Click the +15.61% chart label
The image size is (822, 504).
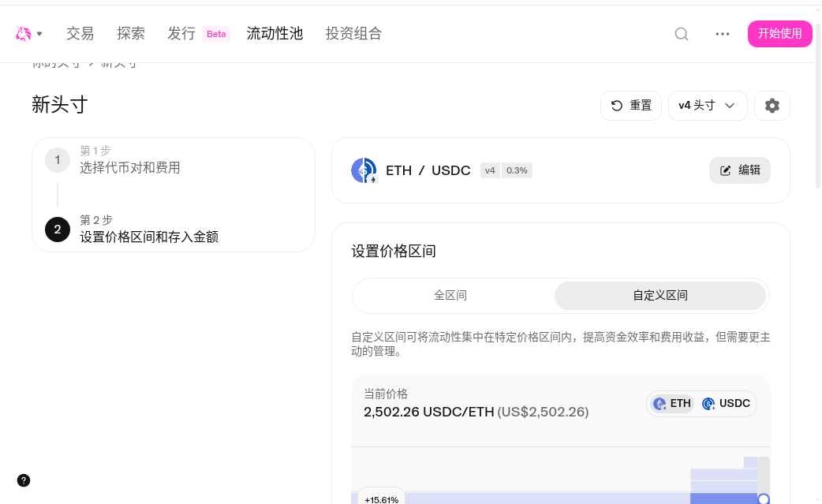(x=381, y=499)
